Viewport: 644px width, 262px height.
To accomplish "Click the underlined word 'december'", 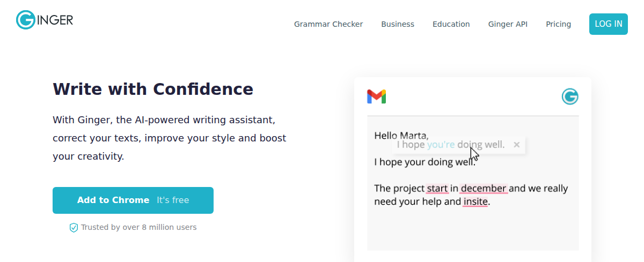I will (x=484, y=189).
